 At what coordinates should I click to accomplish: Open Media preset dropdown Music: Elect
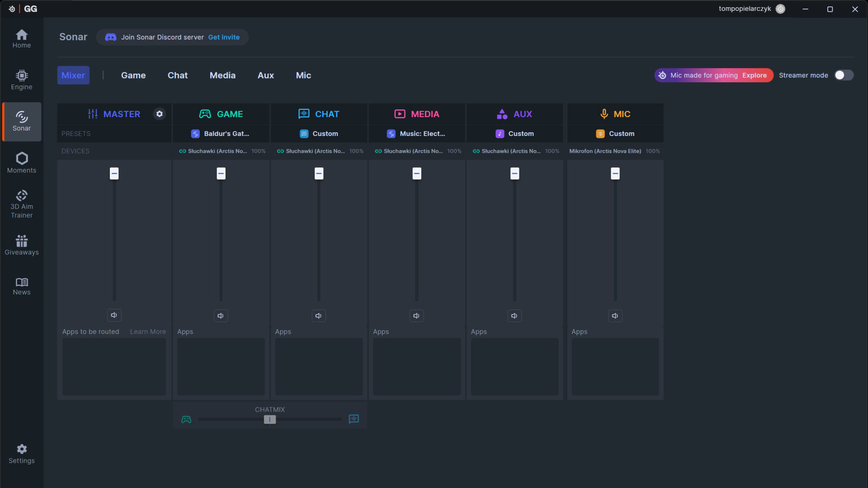coord(416,134)
